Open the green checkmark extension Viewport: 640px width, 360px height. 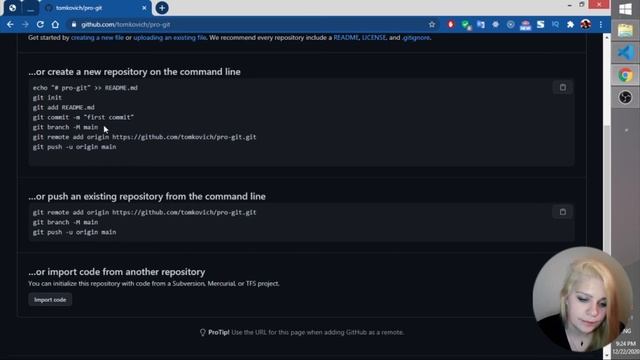pos(466,25)
